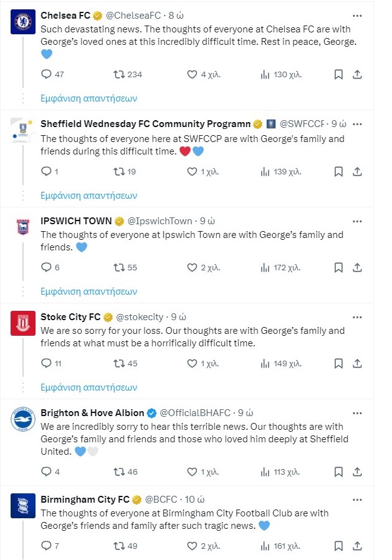Viewport: 392px width, 560px height.
Task: View stats for the Ipswich Town tweet
Action: point(280,267)
